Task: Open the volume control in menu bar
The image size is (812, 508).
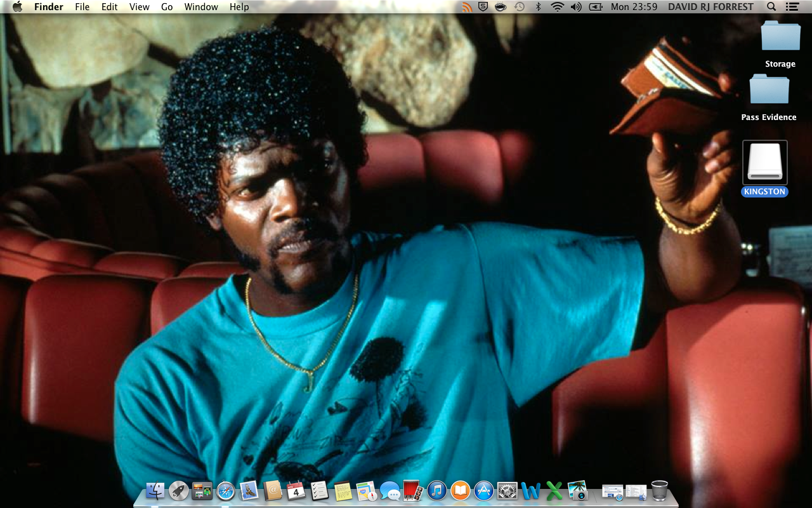Action: point(576,7)
